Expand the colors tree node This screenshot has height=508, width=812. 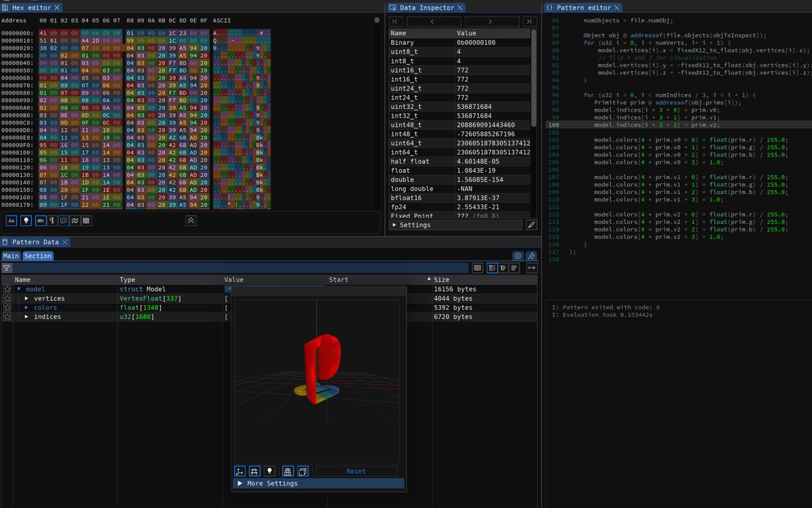26,307
